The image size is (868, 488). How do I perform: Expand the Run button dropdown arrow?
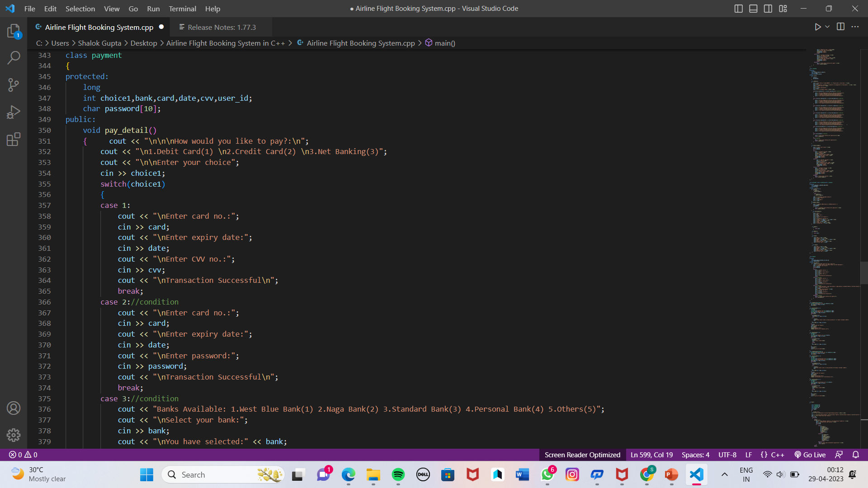(827, 27)
